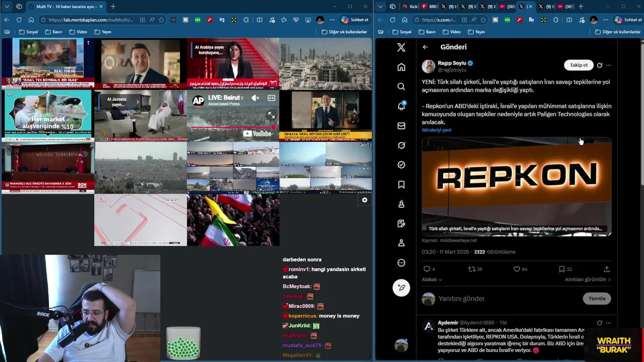Open the Video bookmarks folder in X window
Image resolution: width=644 pixels, height=362 pixels.
pos(451,32)
